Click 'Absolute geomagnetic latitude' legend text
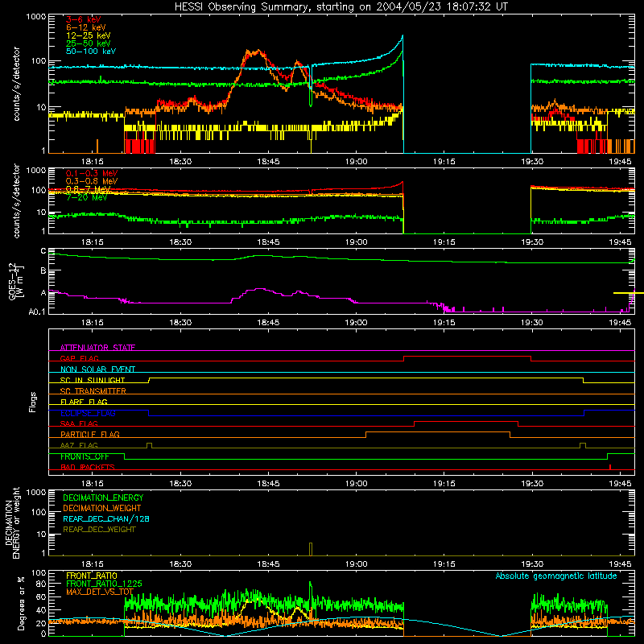The image size is (644, 644). 556,576
